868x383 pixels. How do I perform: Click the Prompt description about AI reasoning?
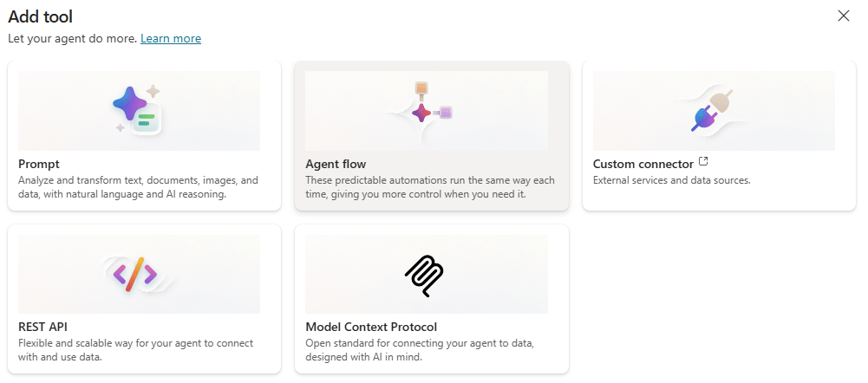click(x=139, y=187)
